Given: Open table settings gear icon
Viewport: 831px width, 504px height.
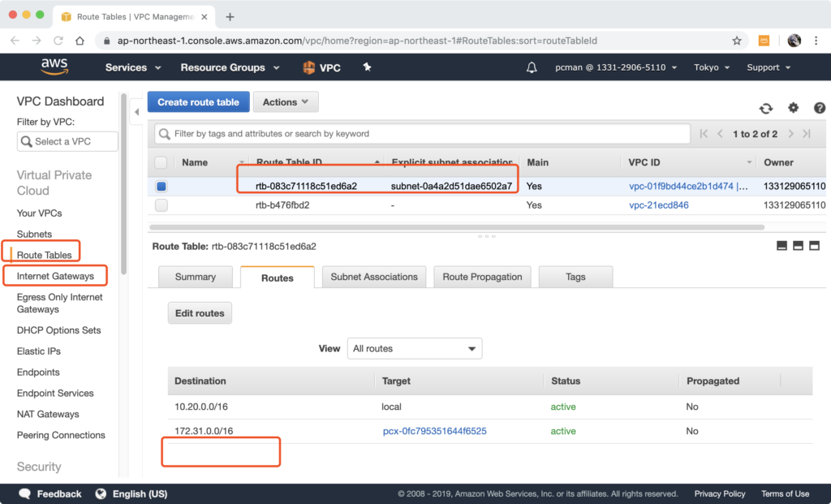Looking at the screenshot, I should click(793, 108).
